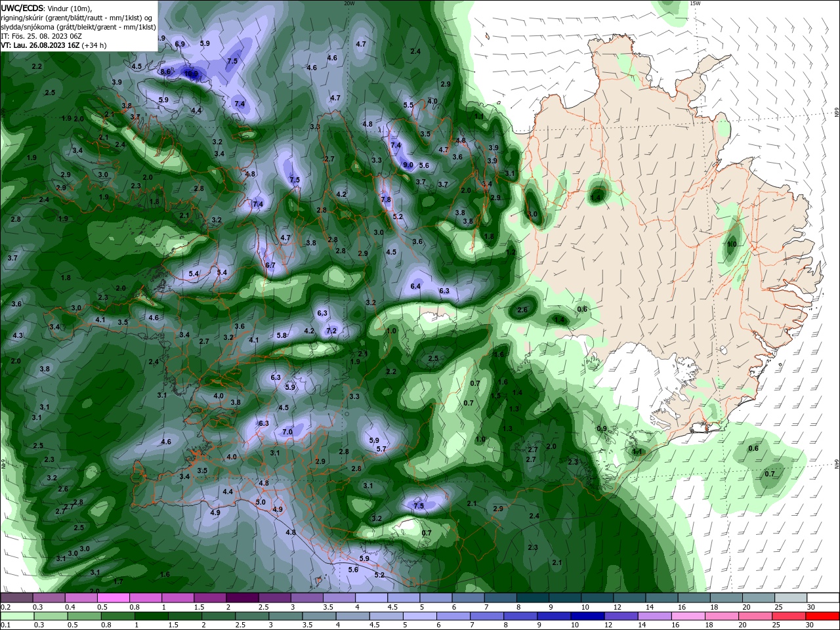
Task: Click the violet 14 swatch in lower legend
Action: coord(655,617)
